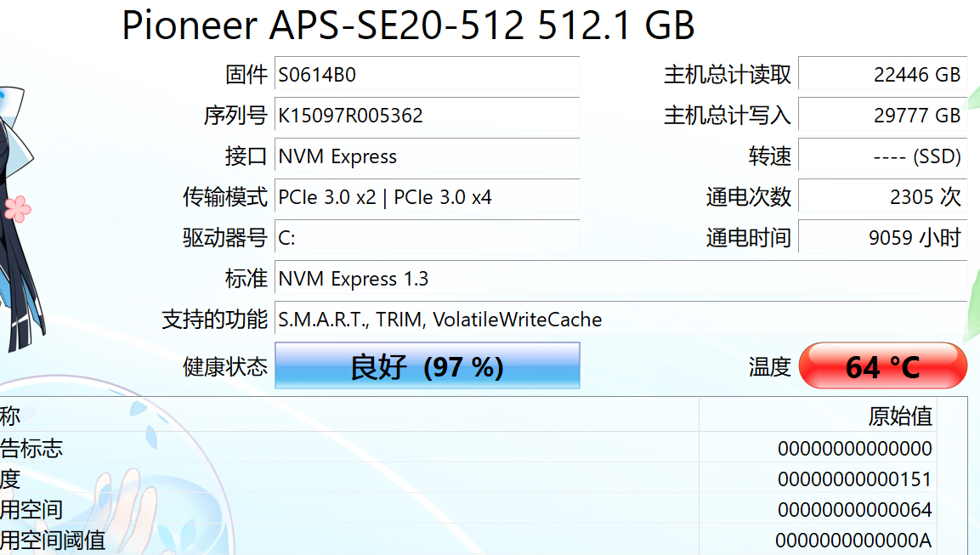Click the drive letter C: field

click(425, 237)
